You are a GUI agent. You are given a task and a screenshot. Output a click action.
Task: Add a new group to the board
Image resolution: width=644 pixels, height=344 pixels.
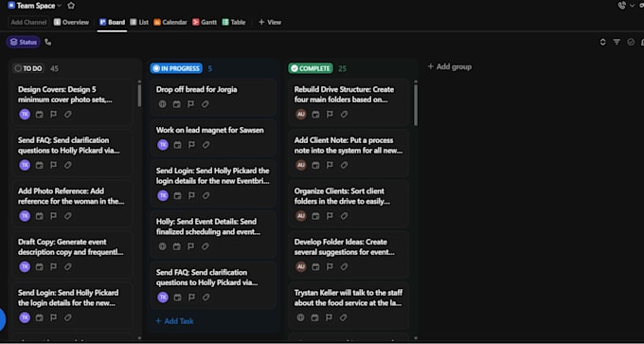pos(449,66)
